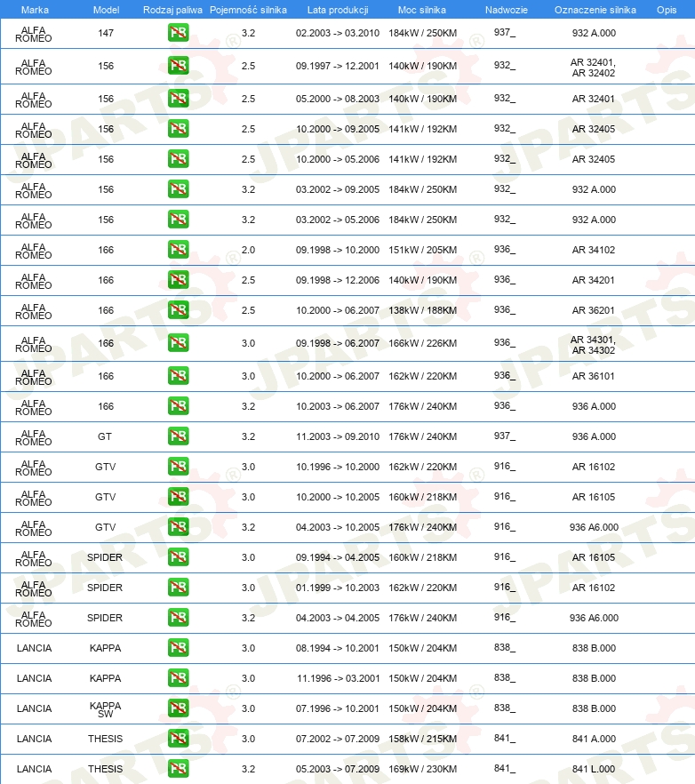695x784 pixels.
Task: Click the date range 07.1996 -> 10.2001
Action: [x=338, y=708]
